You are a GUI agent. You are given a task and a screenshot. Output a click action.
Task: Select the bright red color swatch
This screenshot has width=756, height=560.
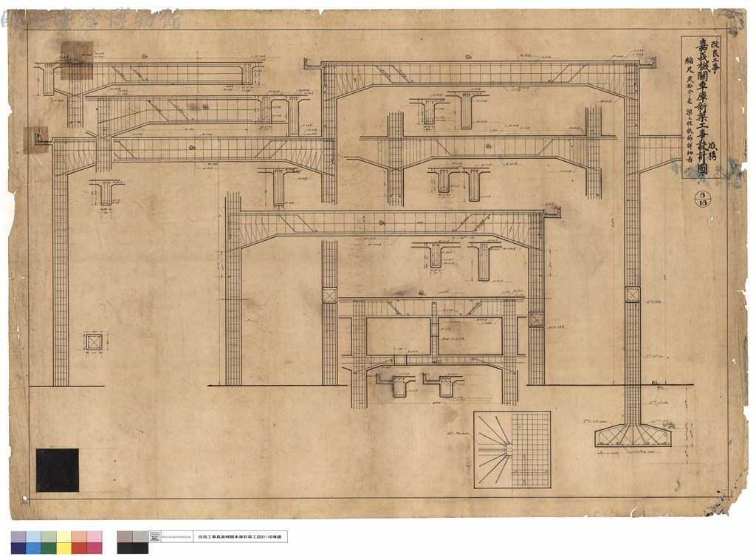[x=80, y=548]
